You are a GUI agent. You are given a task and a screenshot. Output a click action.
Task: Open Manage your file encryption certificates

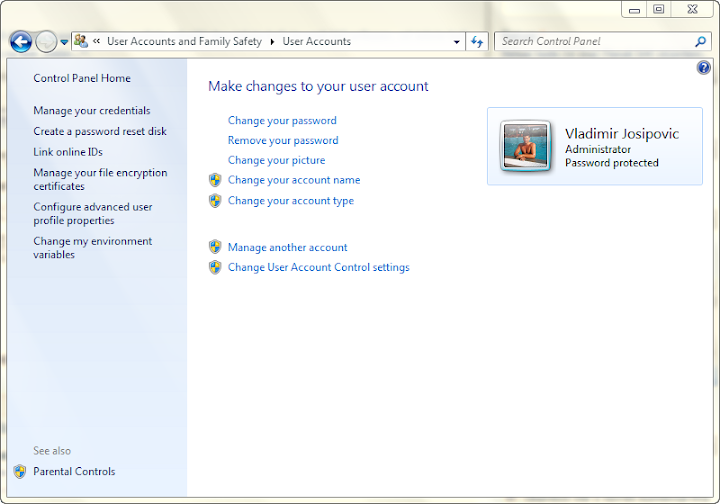click(x=100, y=179)
